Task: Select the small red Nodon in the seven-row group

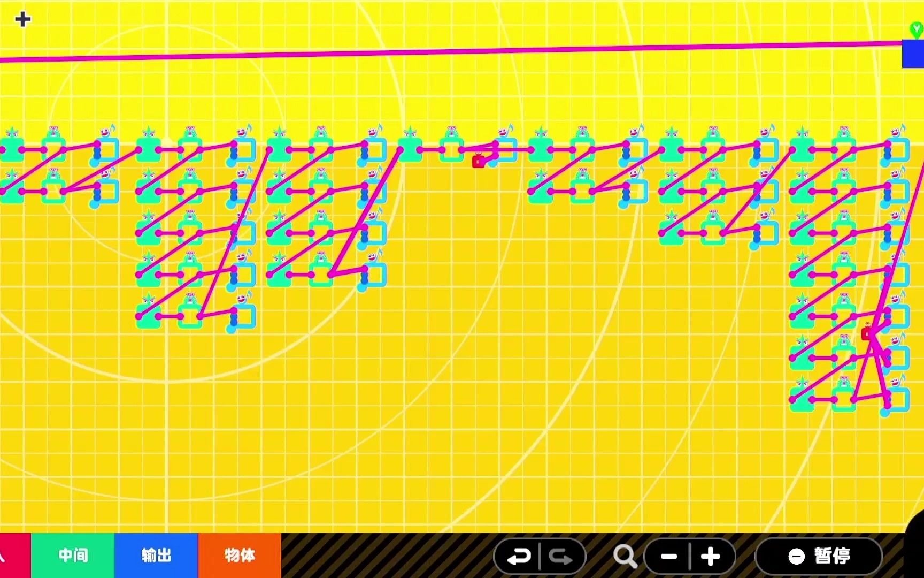Action: pos(867,333)
